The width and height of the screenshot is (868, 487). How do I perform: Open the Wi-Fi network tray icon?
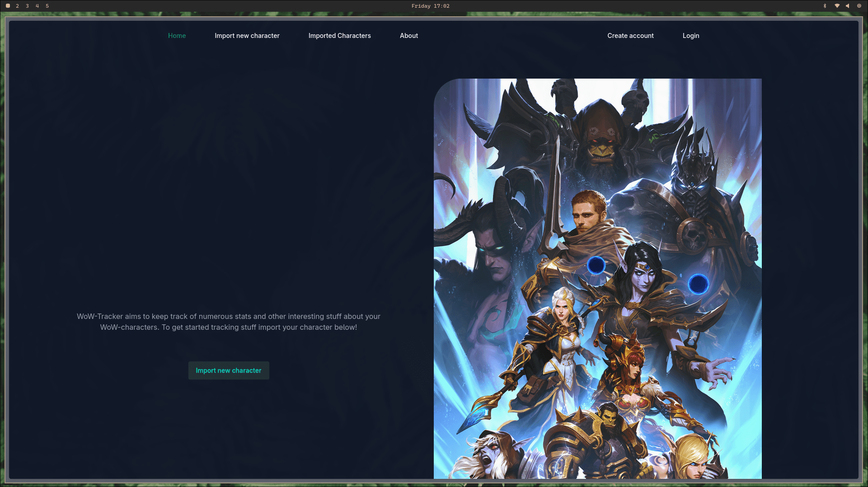[837, 6]
